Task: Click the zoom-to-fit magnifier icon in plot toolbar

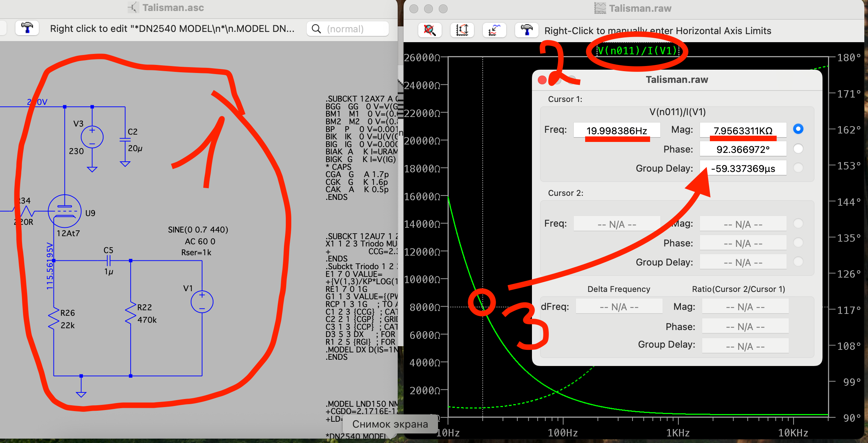Action: point(430,30)
